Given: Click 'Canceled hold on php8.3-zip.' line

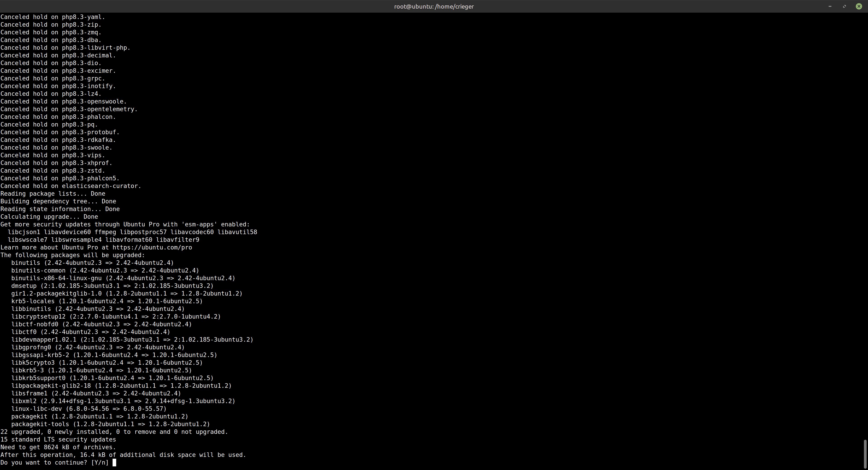Looking at the screenshot, I should pos(51,25).
